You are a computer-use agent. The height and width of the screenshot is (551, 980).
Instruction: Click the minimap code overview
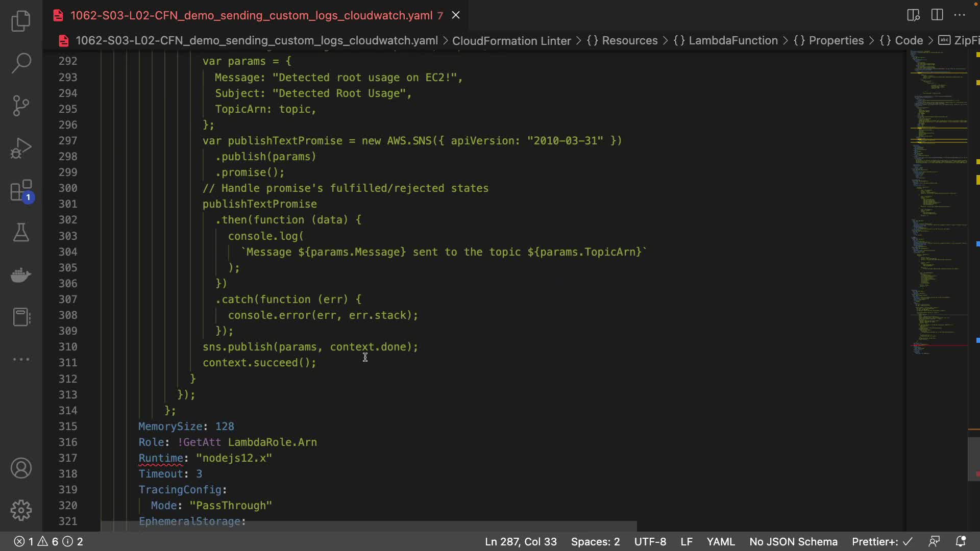pos(938,204)
